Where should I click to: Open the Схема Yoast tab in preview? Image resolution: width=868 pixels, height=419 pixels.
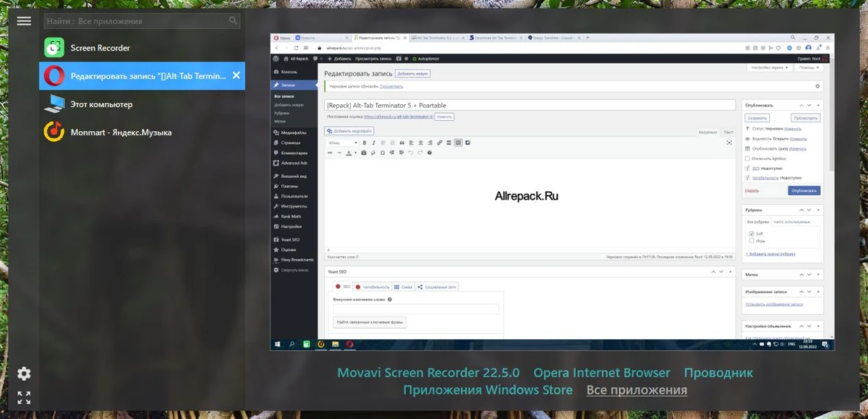click(x=403, y=287)
